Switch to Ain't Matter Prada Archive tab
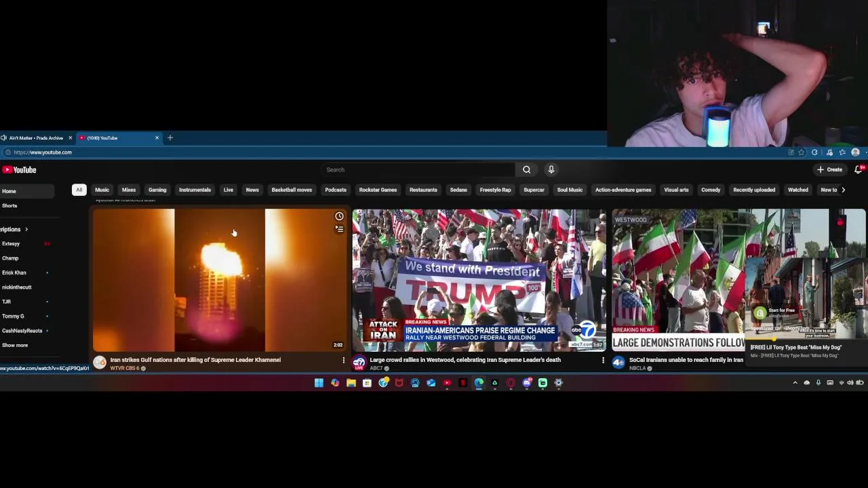This screenshot has height=488, width=868. pyautogui.click(x=35, y=138)
